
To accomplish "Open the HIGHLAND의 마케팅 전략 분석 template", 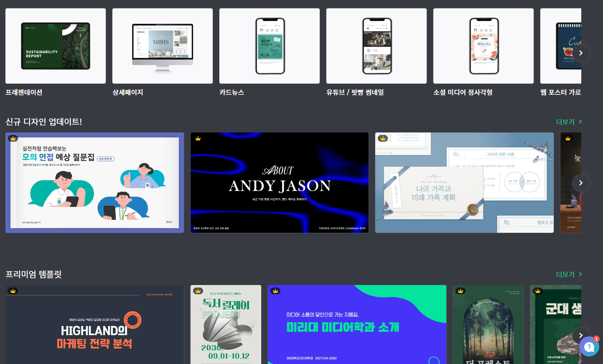I will pos(95,324).
